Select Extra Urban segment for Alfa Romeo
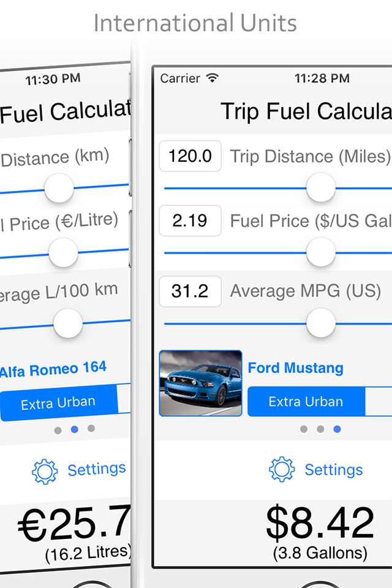This screenshot has height=588, width=392. coord(59,404)
